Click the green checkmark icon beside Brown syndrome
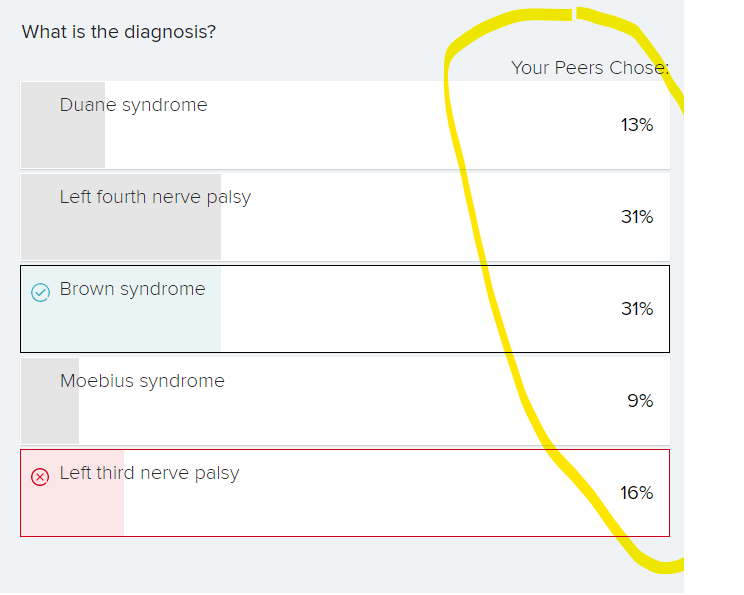The width and height of the screenshot is (744, 595). tap(40, 292)
